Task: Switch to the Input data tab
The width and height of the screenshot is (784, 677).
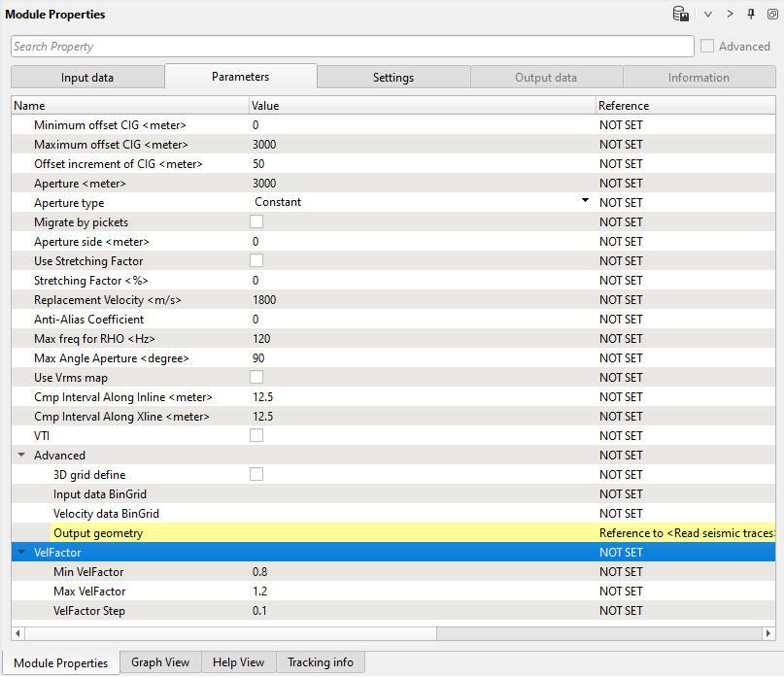Action: [x=87, y=78]
